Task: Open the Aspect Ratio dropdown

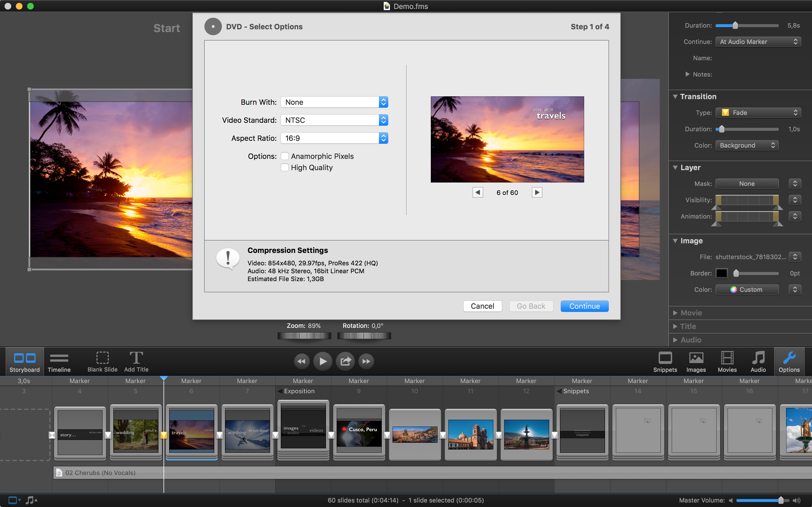Action: click(334, 138)
